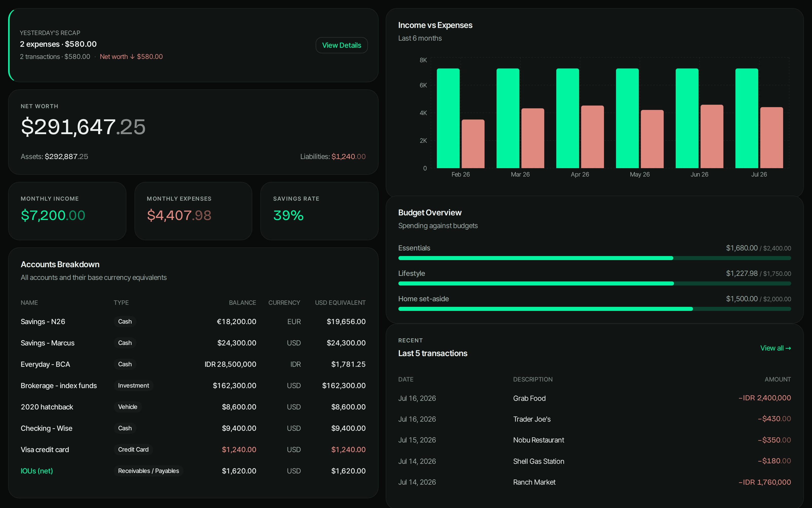Click the −IDR 2,400,000 amount
The image size is (812, 508).
click(x=765, y=398)
